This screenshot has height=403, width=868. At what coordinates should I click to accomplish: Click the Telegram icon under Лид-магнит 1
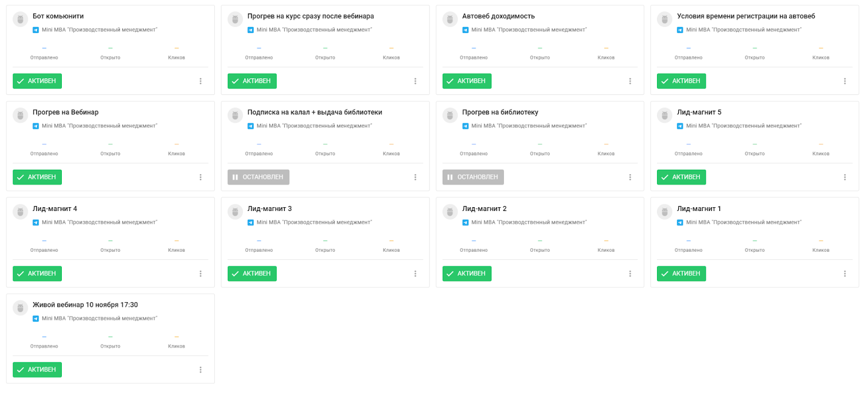click(680, 222)
